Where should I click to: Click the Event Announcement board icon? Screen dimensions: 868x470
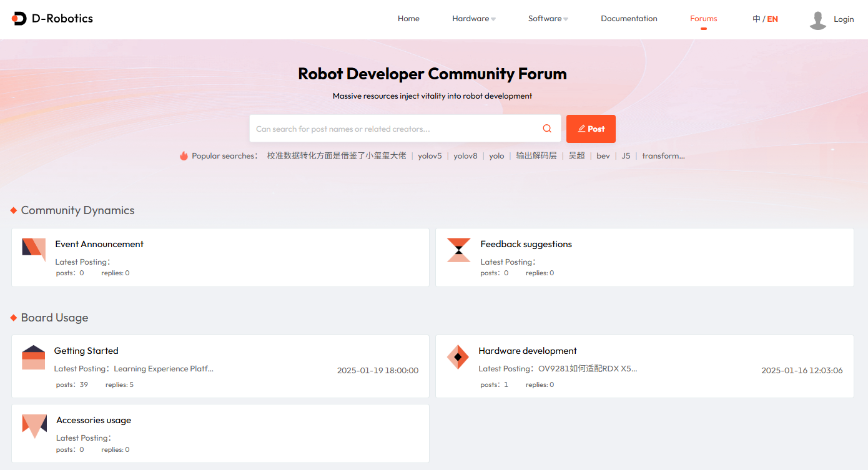(34, 249)
